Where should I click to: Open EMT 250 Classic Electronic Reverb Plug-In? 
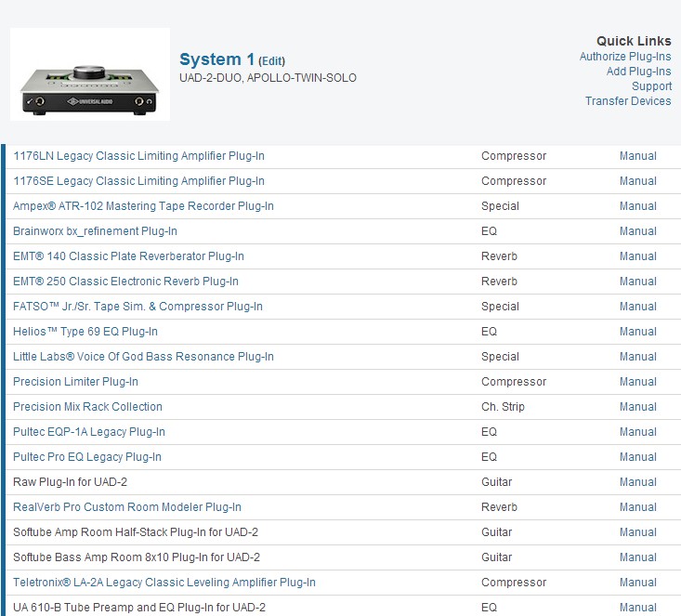126,282
